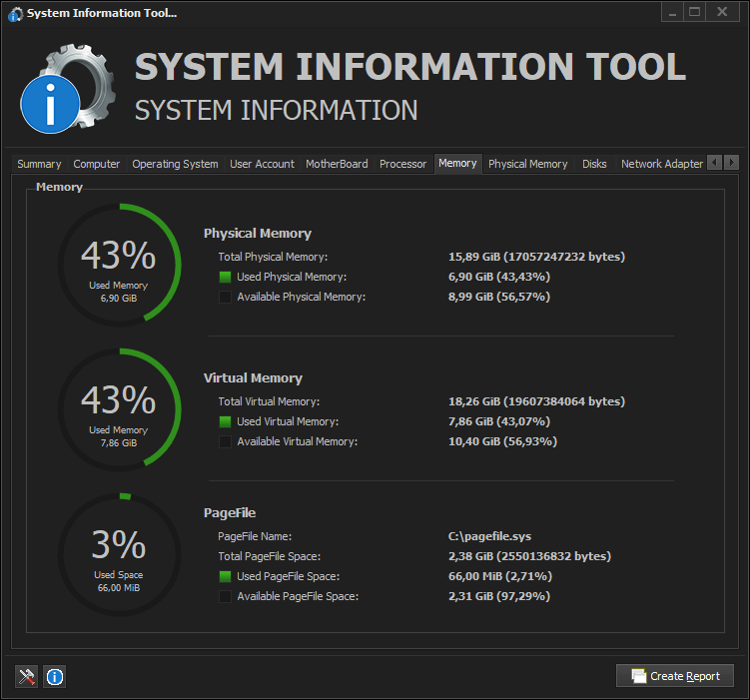Click the pagefile 3% usage gauge

pos(119,554)
